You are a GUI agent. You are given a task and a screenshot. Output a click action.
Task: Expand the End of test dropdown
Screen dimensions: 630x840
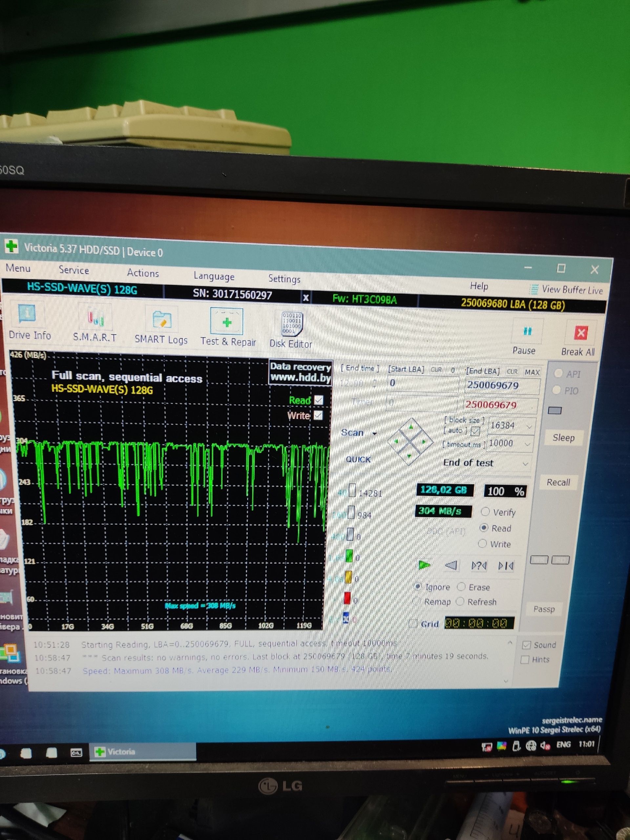pyautogui.click(x=525, y=464)
